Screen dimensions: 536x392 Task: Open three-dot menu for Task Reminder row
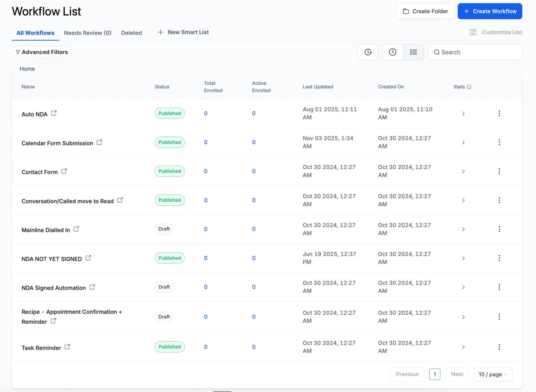[x=499, y=347]
